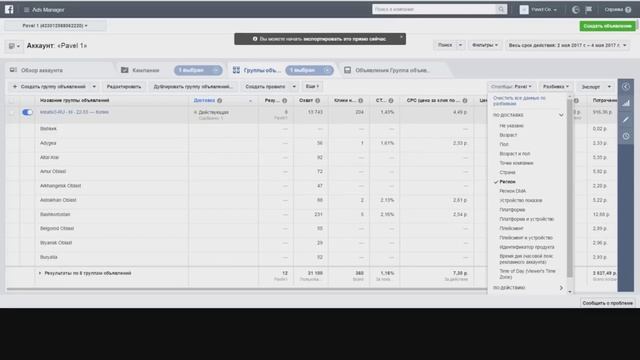
Task: Open the Столбцы: Pavel columns dropdown
Action: [511, 87]
